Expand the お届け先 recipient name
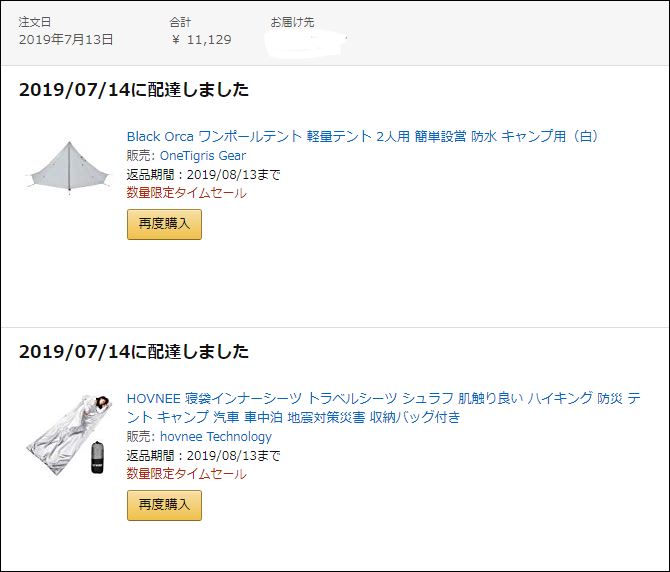Screen dimensions: 670x572 click(x=306, y=42)
